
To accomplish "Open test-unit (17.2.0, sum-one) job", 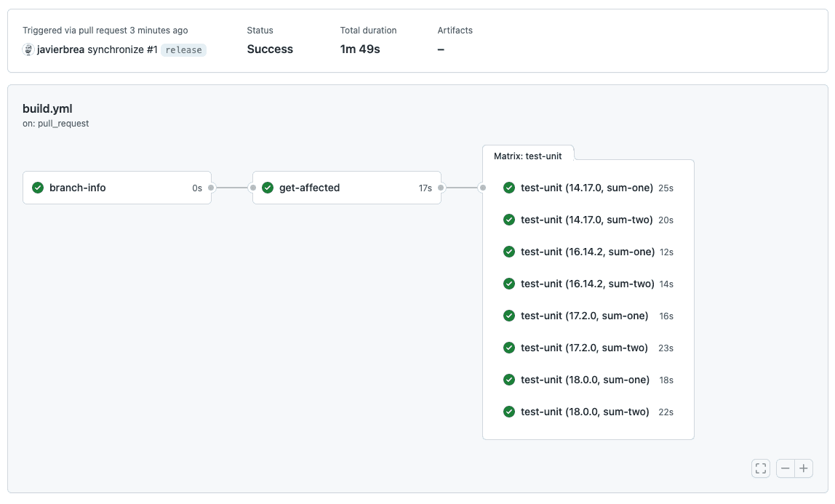I will point(584,316).
